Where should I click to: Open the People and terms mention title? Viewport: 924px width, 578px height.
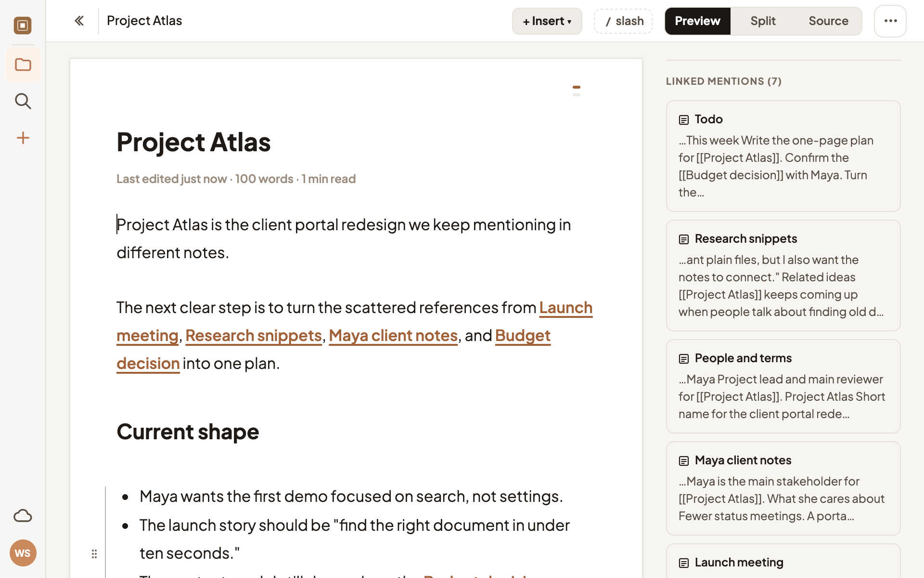point(743,358)
